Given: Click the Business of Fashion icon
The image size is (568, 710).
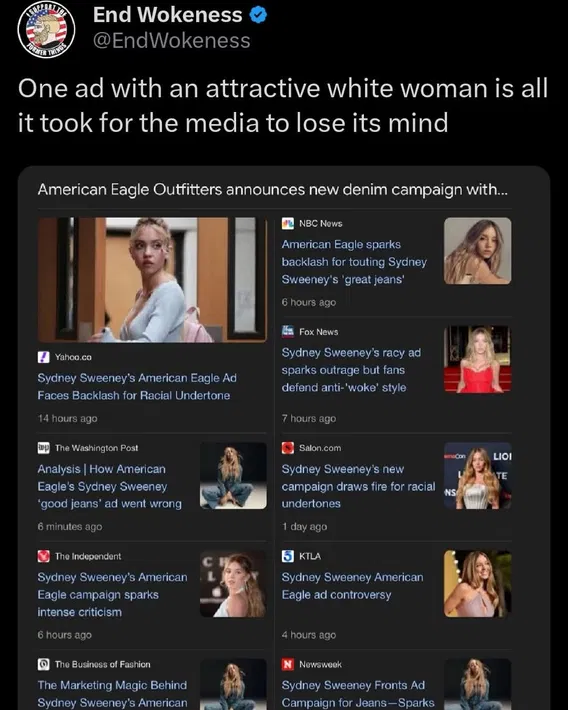Looking at the screenshot, I should (x=43, y=664).
